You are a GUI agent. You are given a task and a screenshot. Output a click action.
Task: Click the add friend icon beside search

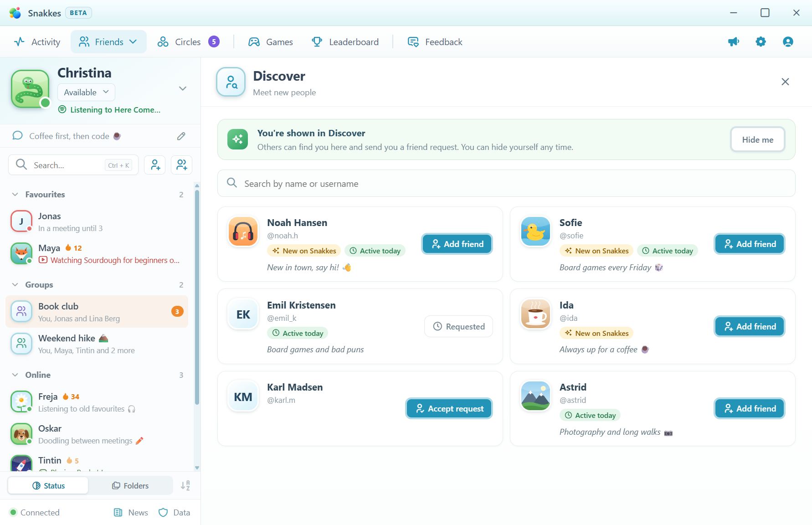click(155, 165)
